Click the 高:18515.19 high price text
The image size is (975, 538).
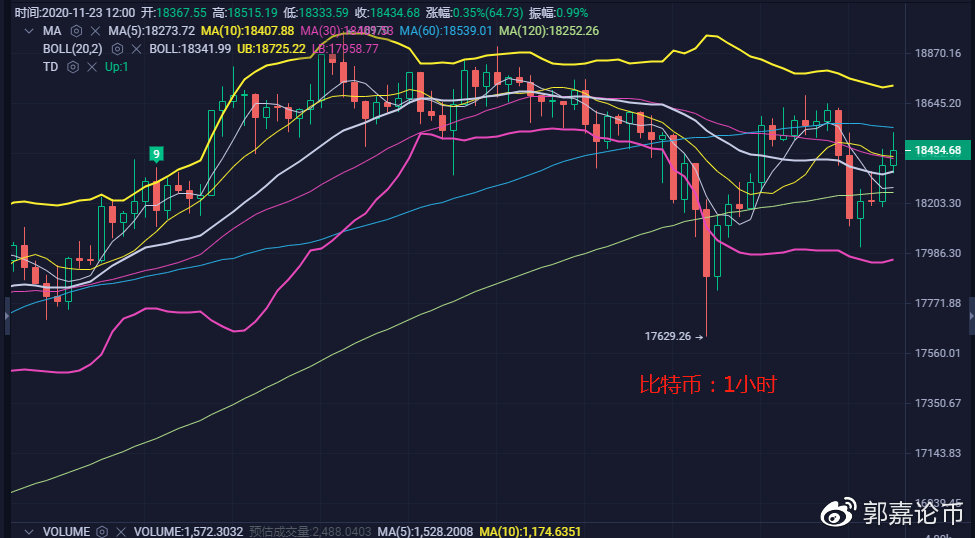point(244,12)
